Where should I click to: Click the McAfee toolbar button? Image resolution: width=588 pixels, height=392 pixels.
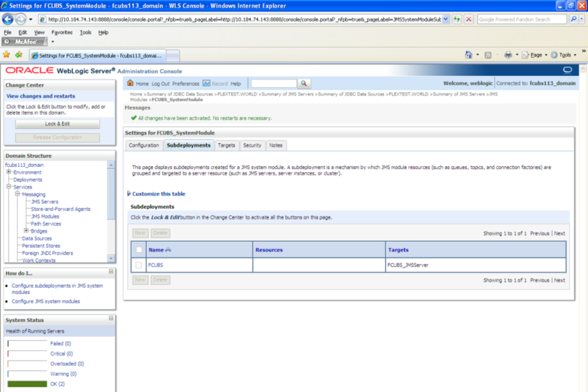[x=25, y=42]
